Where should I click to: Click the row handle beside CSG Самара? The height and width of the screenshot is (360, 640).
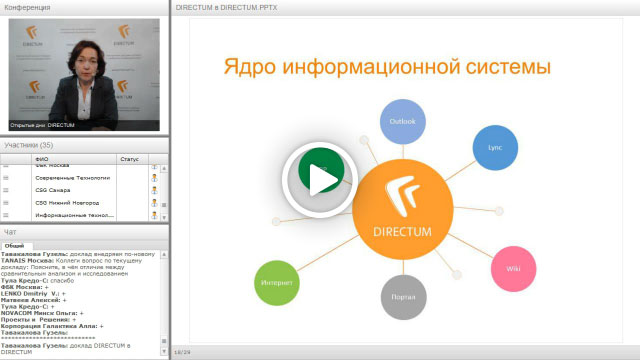[x=6, y=190]
